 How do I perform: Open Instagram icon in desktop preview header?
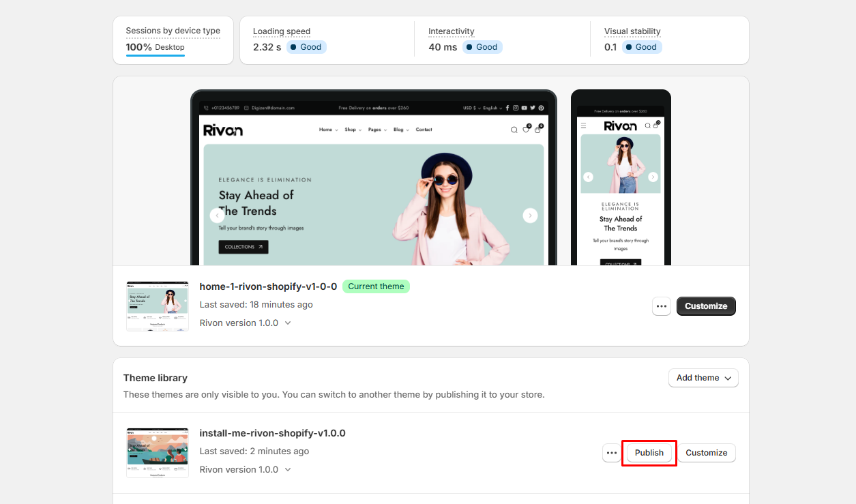516,108
